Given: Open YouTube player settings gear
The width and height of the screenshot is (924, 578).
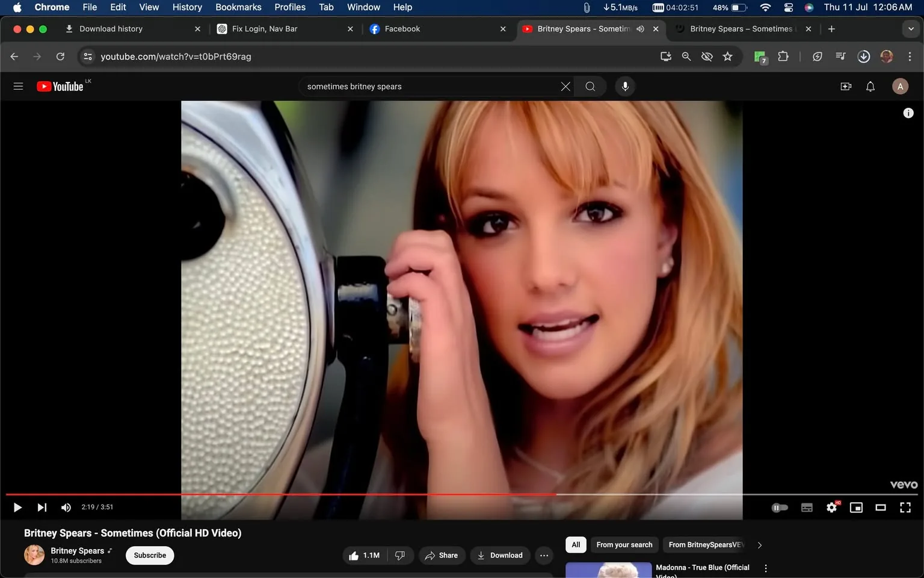Looking at the screenshot, I should [x=831, y=507].
